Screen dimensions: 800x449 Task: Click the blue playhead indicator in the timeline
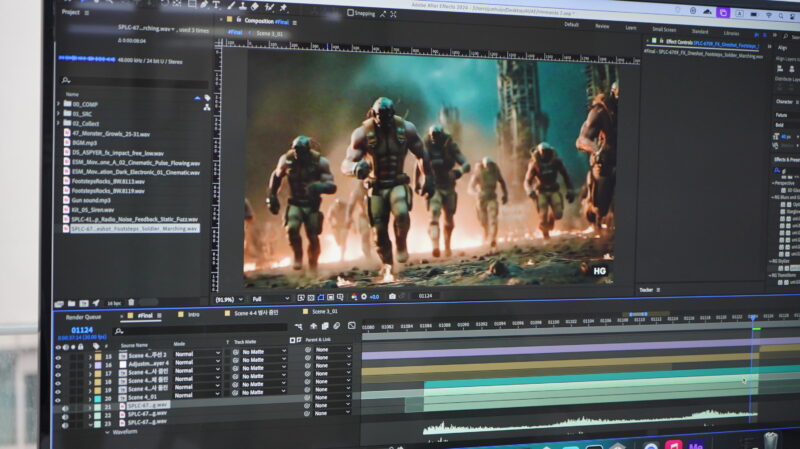754,318
